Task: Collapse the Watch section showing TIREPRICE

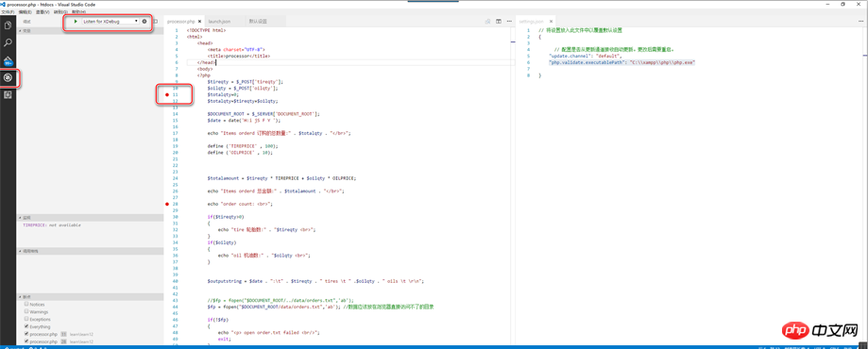Action: (x=91, y=218)
